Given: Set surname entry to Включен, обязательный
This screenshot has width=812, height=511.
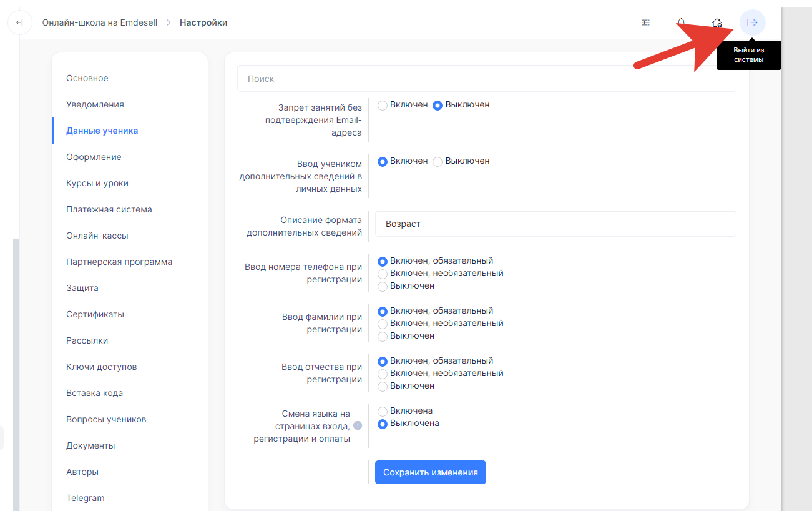Looking at the screenshot, I should 383,312.
